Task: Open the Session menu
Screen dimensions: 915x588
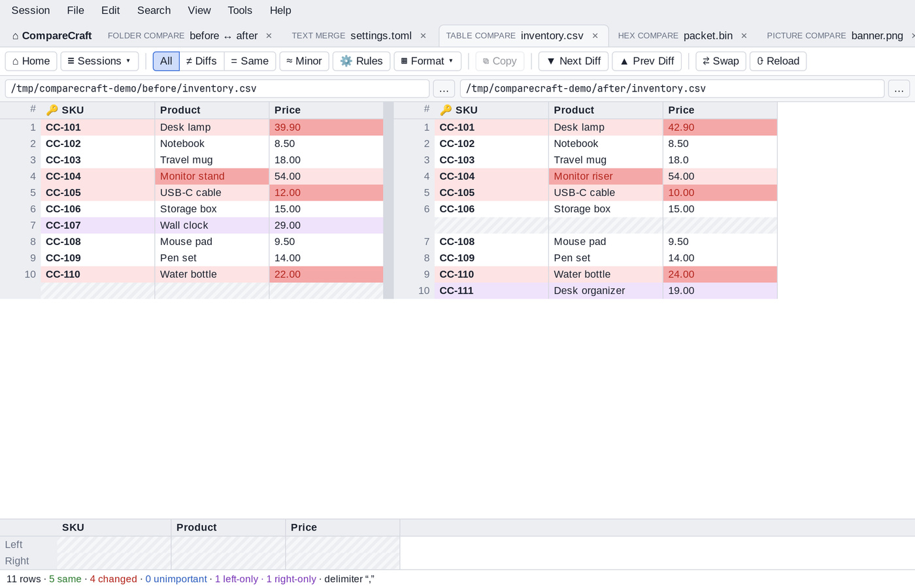Action: pos(31,10)
